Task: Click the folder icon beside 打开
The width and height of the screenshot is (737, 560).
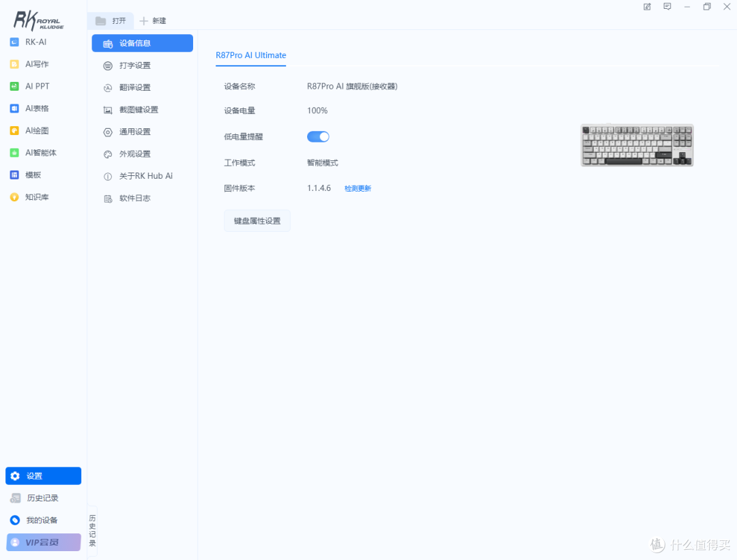Action: (100, 20)
